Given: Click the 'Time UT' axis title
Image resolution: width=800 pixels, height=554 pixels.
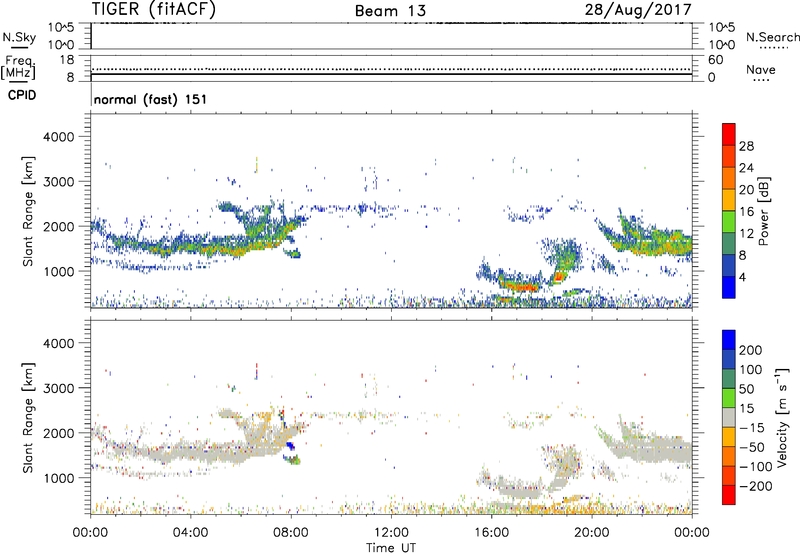Looking at the screenshot, I should point(391,548).
